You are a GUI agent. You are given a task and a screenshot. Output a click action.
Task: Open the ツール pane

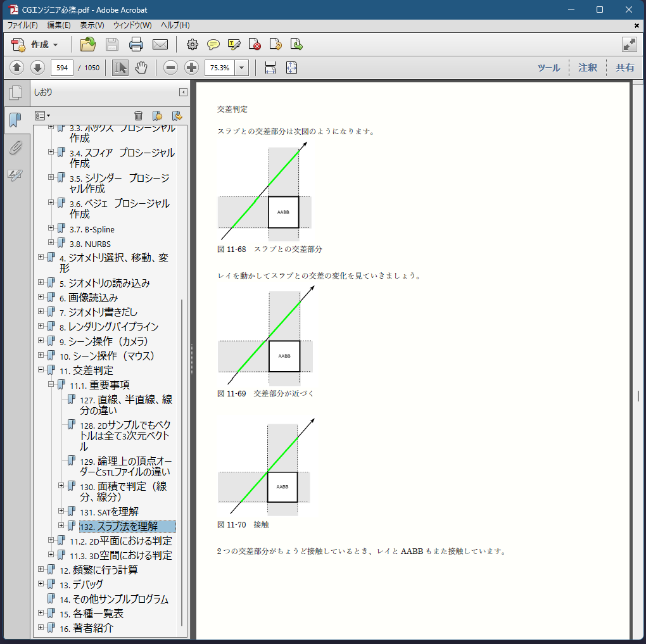[x=548, y=68]
